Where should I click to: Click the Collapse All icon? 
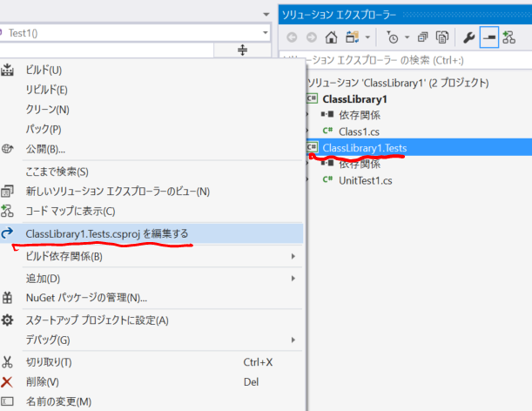(x=423, y=37)
